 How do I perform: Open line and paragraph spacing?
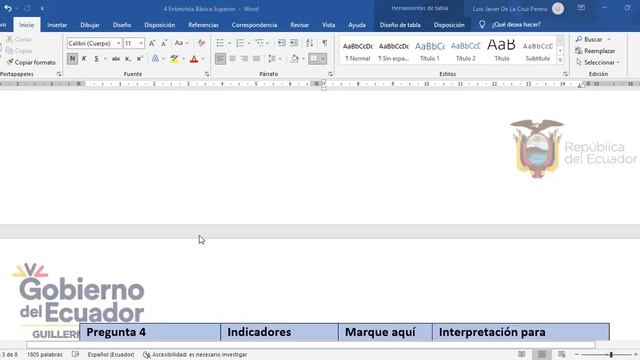click(272, 59)
